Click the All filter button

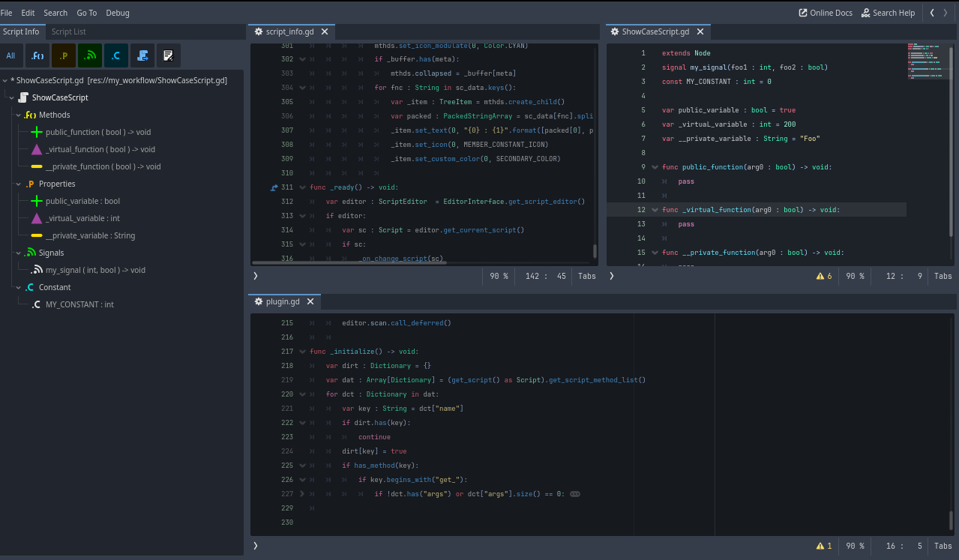coord(10,55)
